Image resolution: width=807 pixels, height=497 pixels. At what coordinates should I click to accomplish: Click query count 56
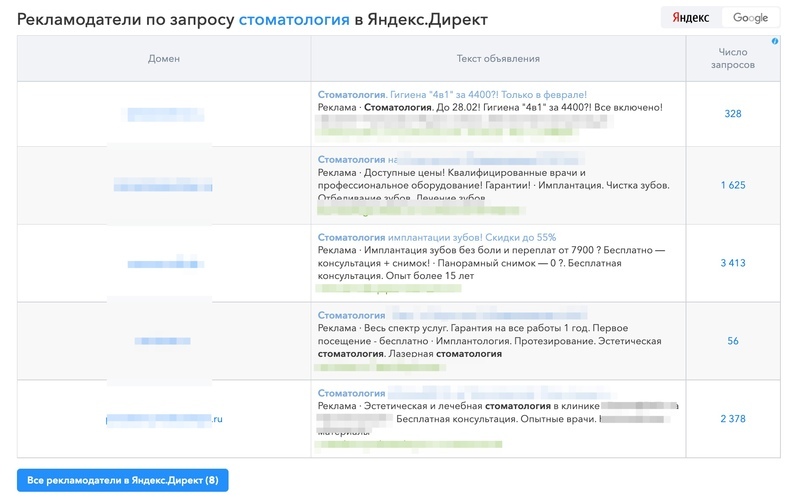733,341
